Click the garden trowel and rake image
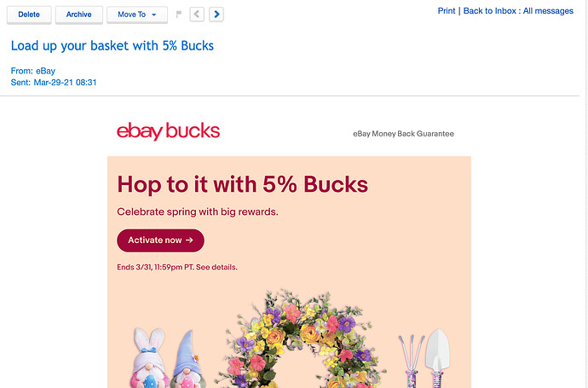The height and width of the screenshot is (388, 588). [x=424, y=358]
